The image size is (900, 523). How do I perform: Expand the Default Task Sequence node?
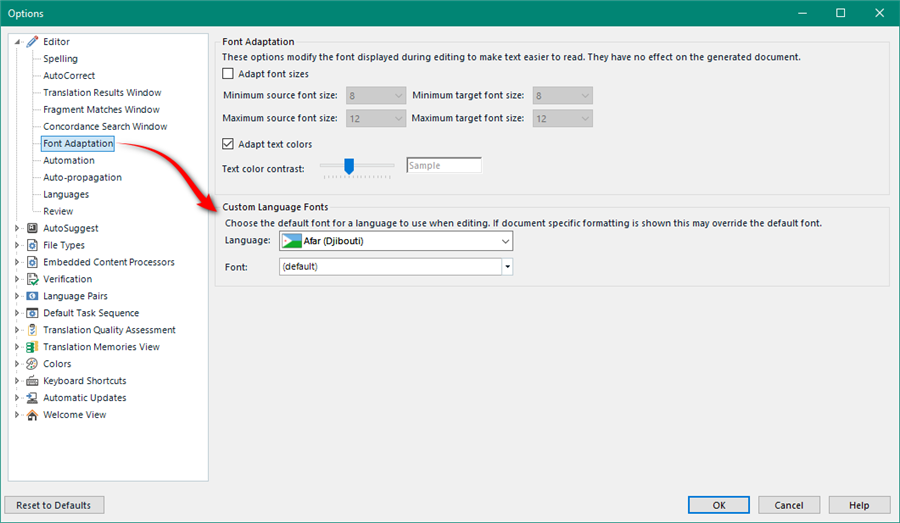tap(17, 313)
